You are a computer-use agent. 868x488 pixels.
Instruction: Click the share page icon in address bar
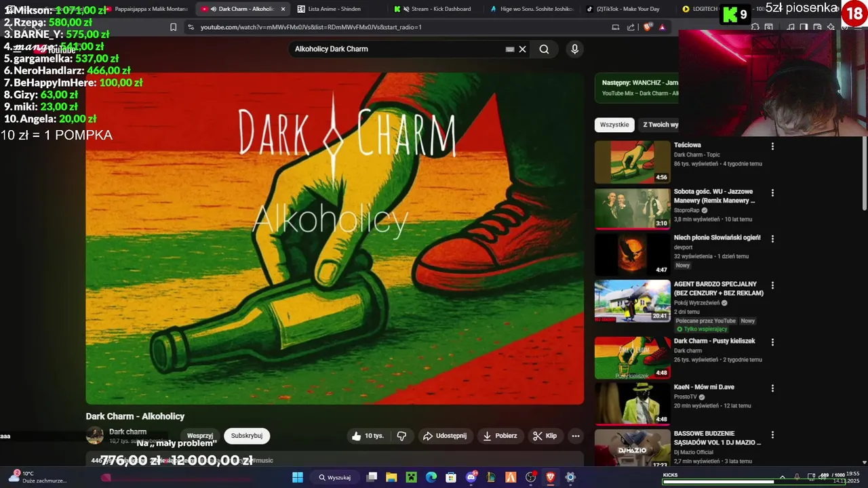631,27
